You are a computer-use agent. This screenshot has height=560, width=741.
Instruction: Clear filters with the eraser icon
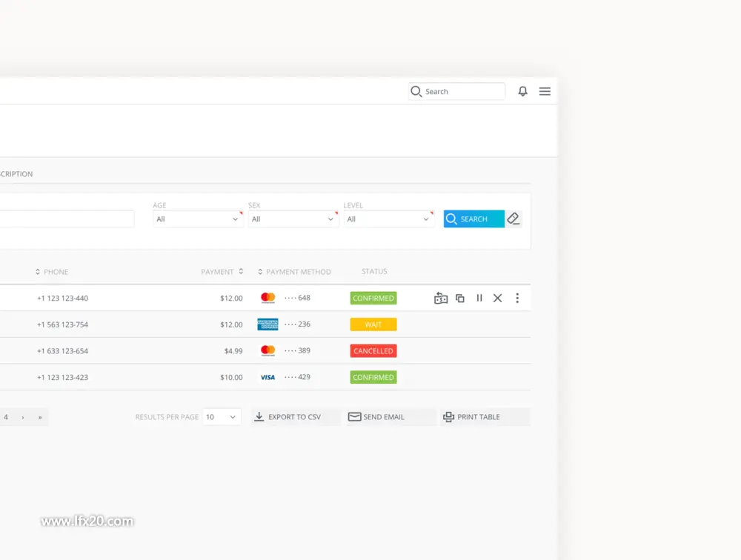(x=514, y=219)
